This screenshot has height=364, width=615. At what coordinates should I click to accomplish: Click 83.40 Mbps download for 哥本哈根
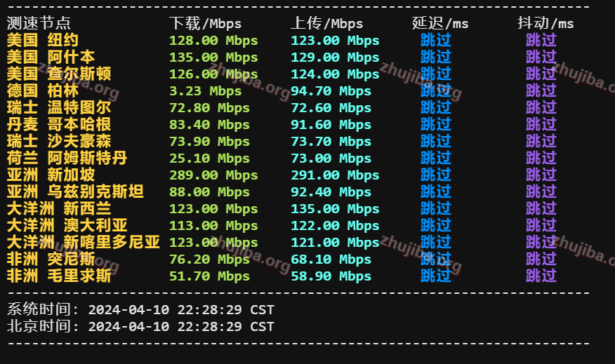pyautogui.click(x=209, y=125)
